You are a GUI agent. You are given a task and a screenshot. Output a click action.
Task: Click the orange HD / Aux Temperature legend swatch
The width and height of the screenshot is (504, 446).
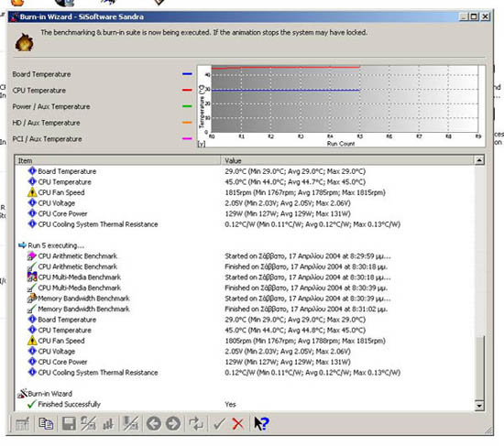(187, 123)
